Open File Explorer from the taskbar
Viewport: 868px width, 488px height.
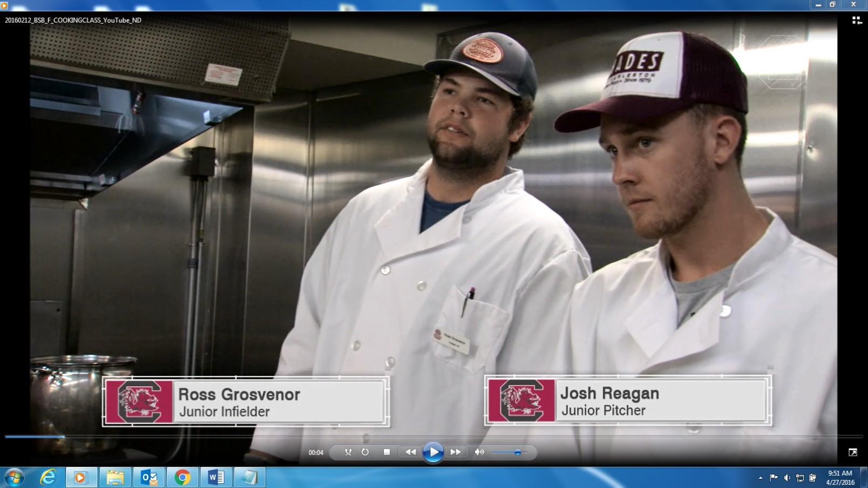[115, 478]
